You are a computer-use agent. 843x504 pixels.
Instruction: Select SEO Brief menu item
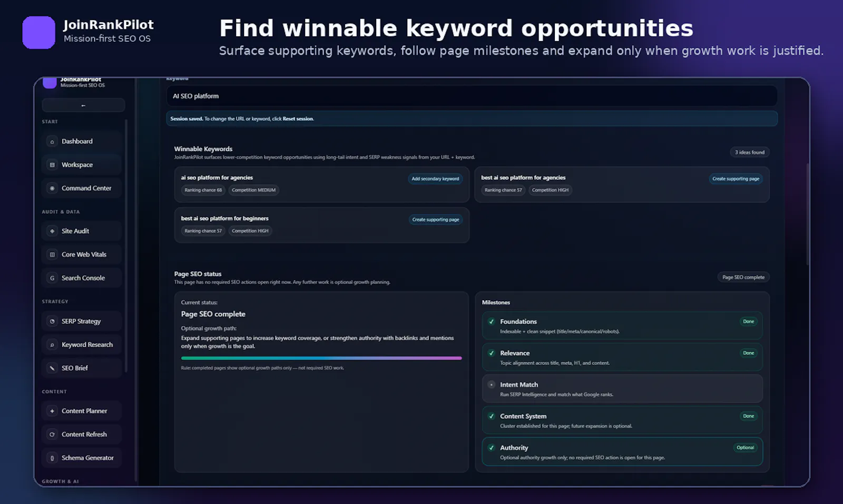pyautogui.click(x=82, y=368)
